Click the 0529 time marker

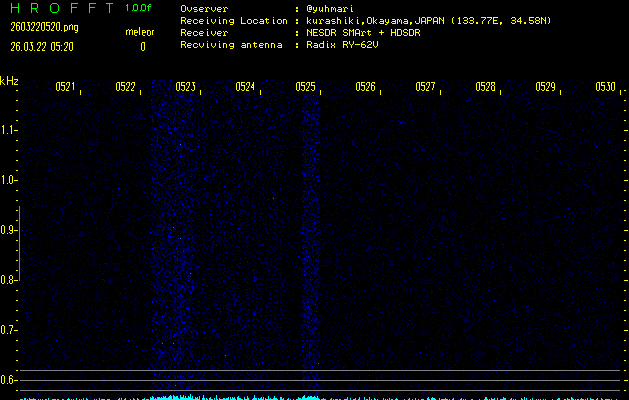[x=545, y=87]
